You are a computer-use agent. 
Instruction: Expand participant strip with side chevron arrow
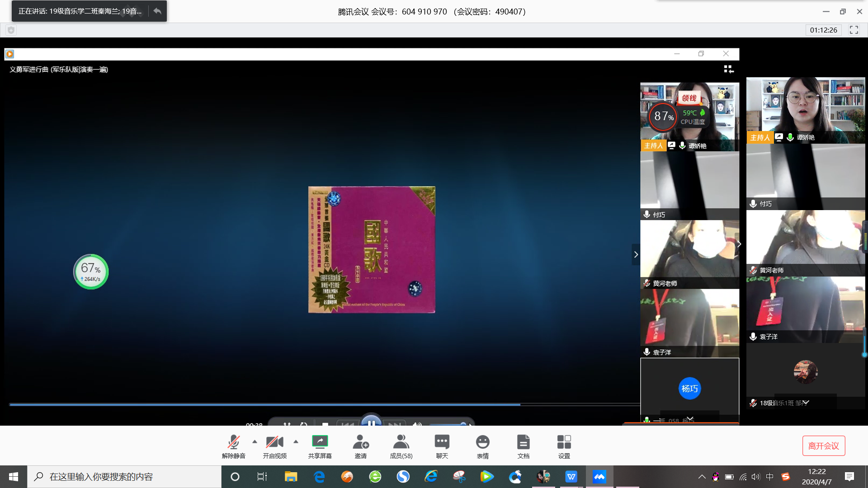pos(636,254)
